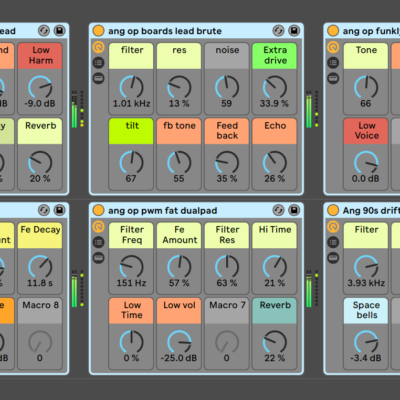400x400 pixels.
Task: Click the 11.8 s value
Action: (40, 283)
